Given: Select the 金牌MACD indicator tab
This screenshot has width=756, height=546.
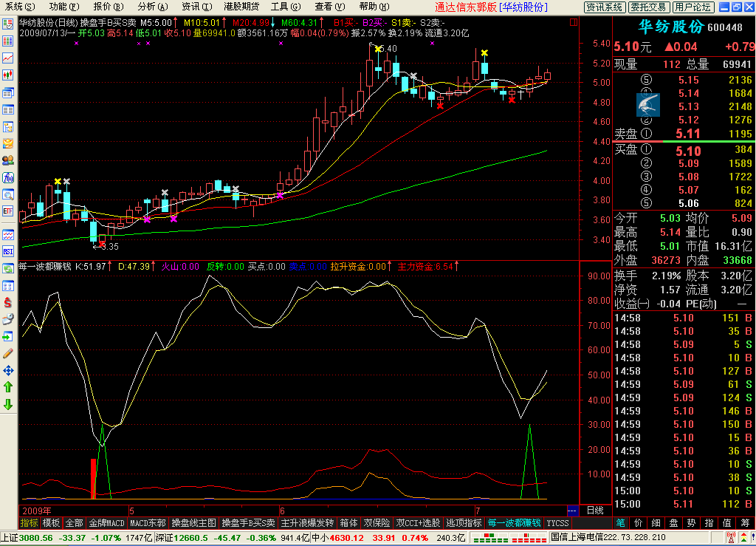Looking at the screenshot, I should (107, 523).
